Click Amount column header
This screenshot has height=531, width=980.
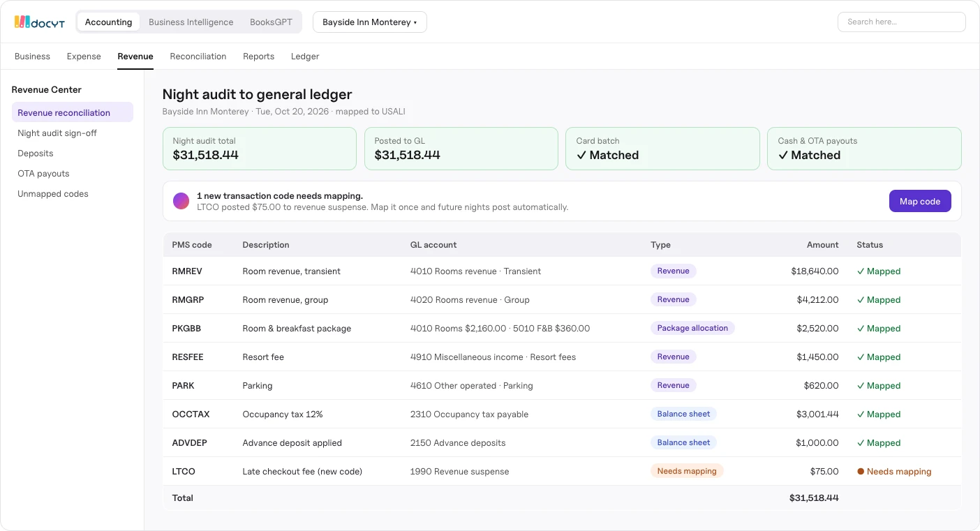pyautogui.click(x=823, y=245)
